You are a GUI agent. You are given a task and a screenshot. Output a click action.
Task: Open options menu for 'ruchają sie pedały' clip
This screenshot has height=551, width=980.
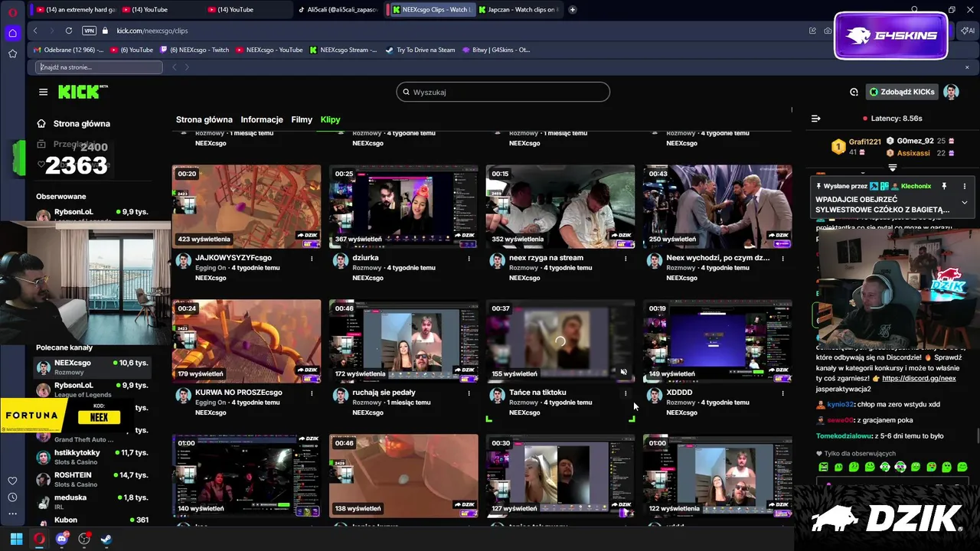point(469,393)
